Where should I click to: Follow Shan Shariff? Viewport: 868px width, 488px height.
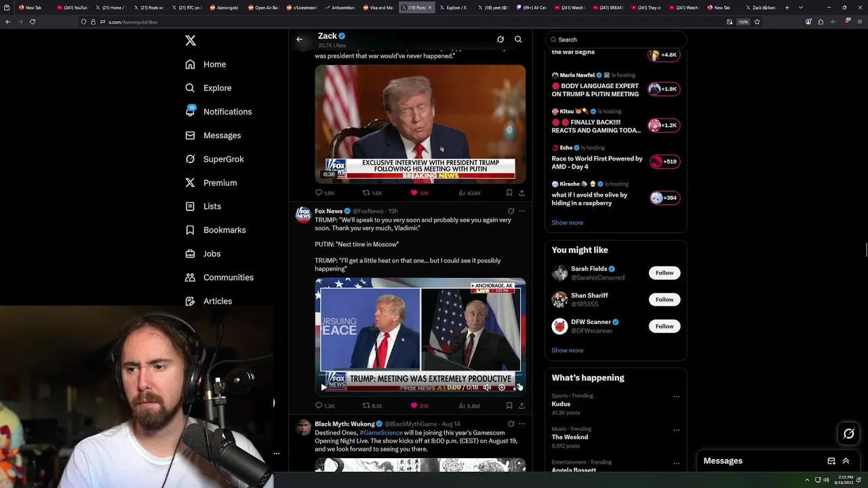click(665, 300)
